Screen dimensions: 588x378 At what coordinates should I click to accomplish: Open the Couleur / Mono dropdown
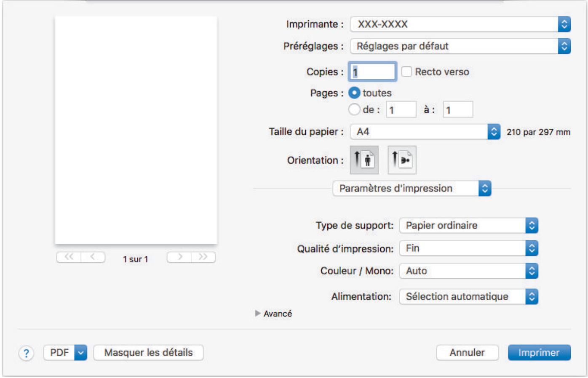coord(469,271)
